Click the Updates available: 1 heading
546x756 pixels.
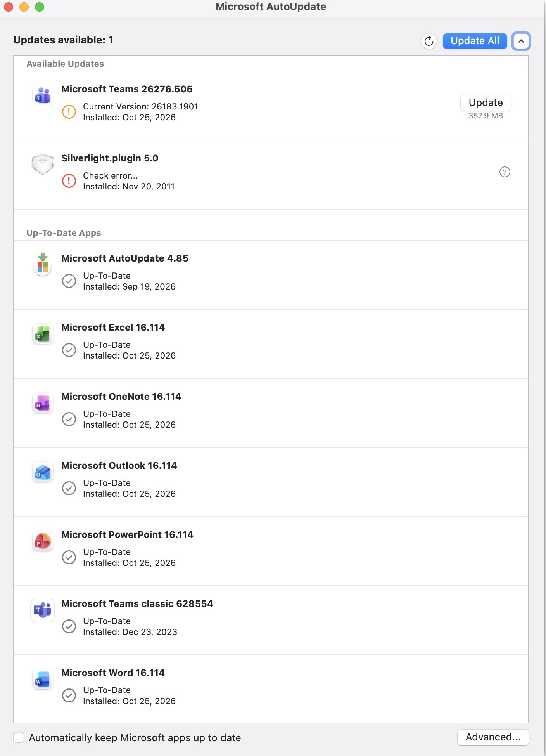[63, 40]
